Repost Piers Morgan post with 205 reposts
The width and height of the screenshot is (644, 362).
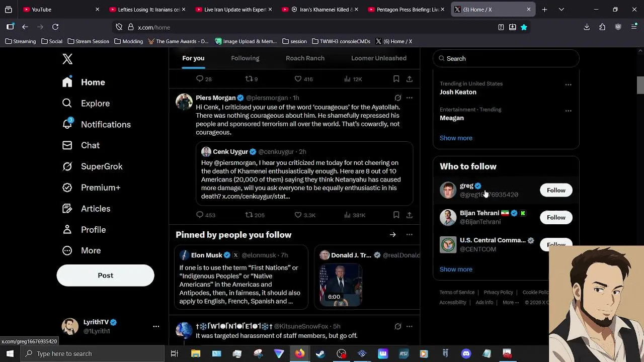tap(255, 215)
